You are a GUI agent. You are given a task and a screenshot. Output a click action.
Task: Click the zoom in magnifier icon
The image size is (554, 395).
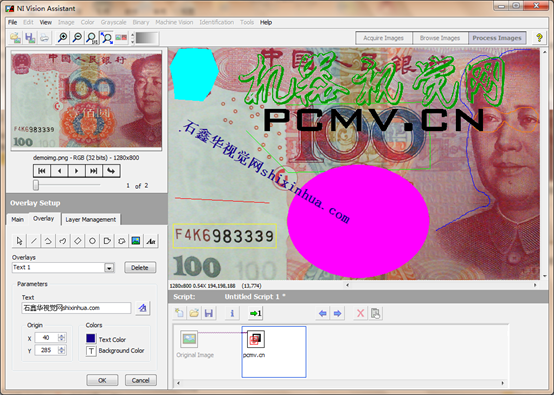63,37
